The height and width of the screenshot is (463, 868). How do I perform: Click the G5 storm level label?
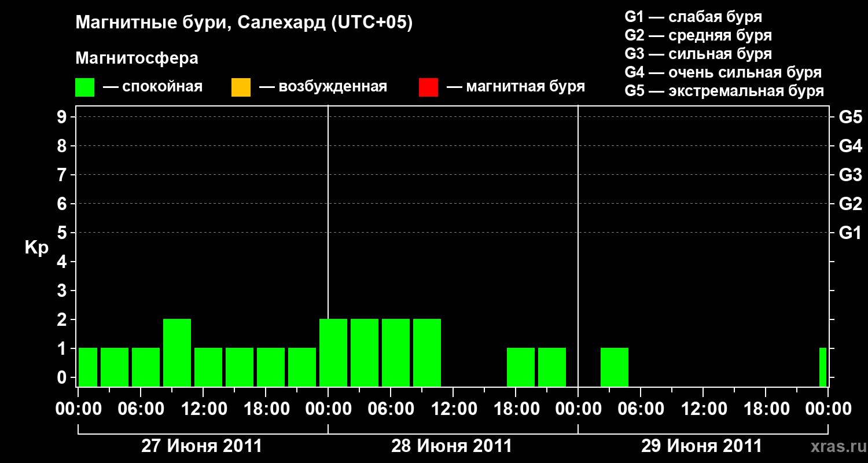[850, 117]
